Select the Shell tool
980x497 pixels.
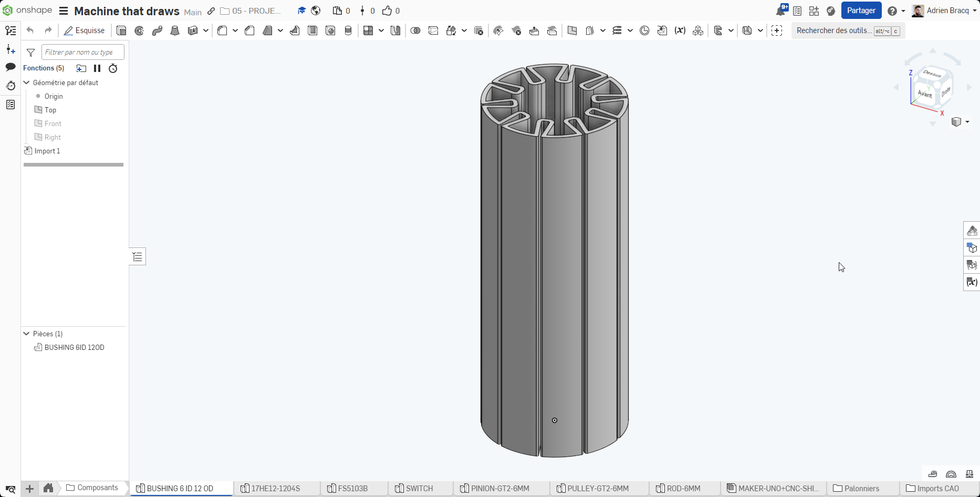point(312,30)
